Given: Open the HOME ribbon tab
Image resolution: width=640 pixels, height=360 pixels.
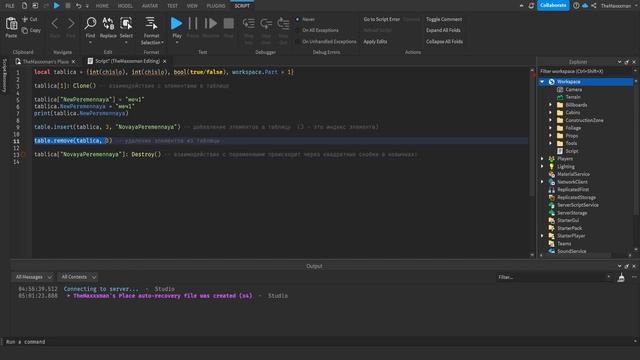Looking at the screenshot, I should tap(102, 6).
